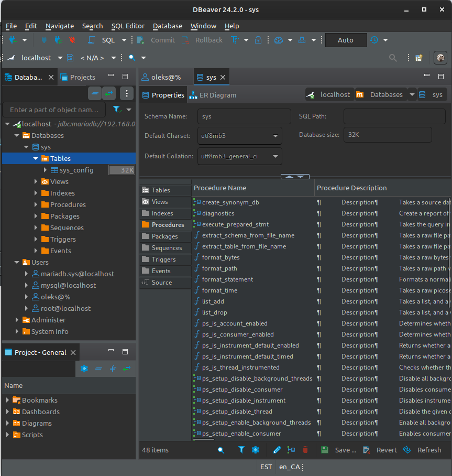Click the navigator object name filter field
This screenshot has width=452, height=476.
[54, 110]
